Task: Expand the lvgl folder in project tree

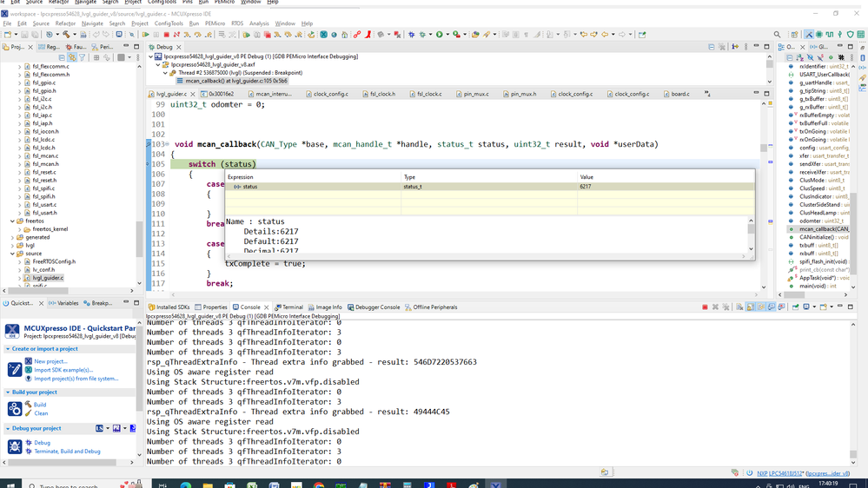Action: click(x=12, y=245)
